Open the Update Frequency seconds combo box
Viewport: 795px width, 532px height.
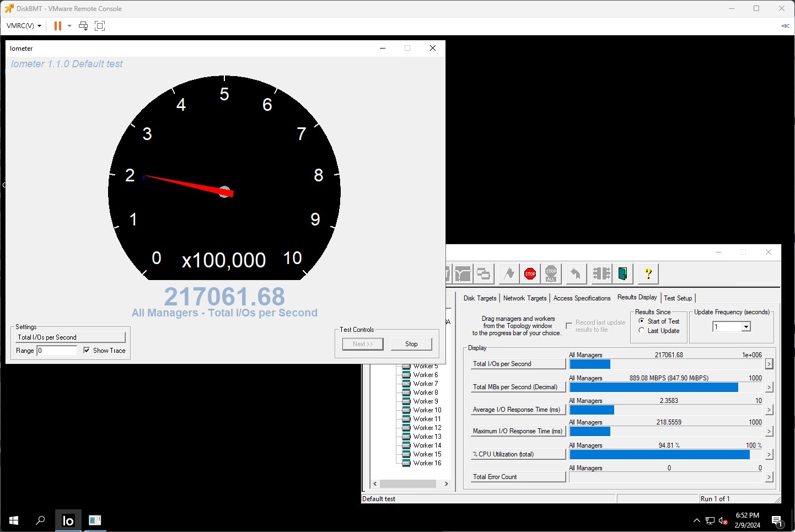tap(732, 327)
